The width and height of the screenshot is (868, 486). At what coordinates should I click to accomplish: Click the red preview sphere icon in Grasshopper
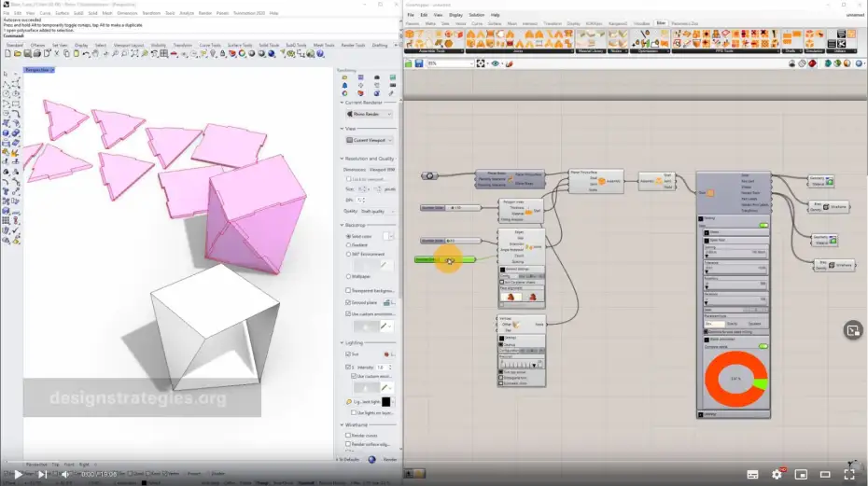[x=812, y=63]
